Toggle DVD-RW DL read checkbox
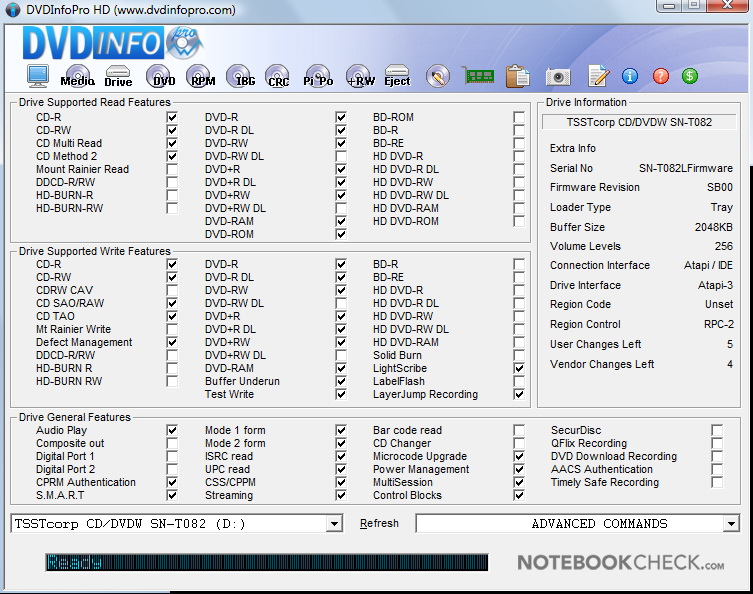Image resolution: width=753 pixels, height=594 pixels. (x=341, y=156)
